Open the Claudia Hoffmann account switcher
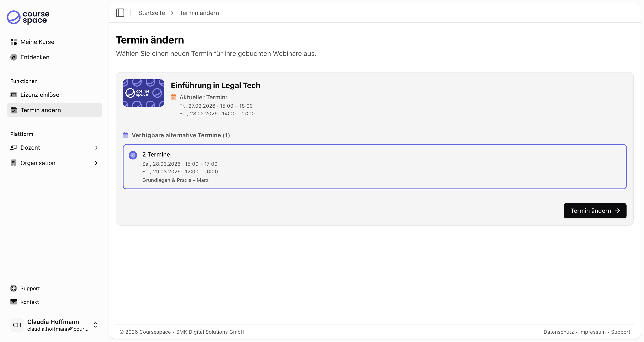The width and height of the screenshot is (644, 342). pos(95,325)
